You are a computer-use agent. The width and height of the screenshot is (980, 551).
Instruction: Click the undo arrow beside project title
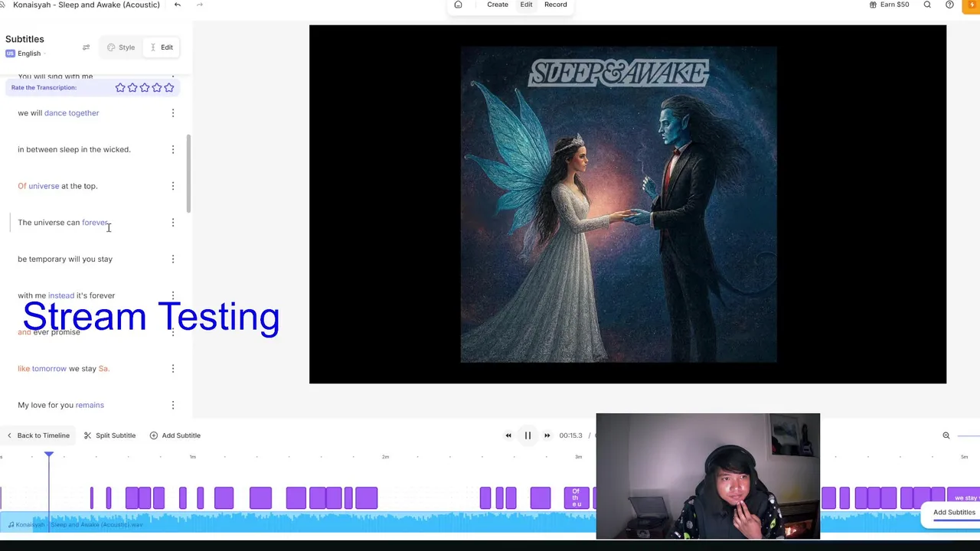[177, 5]
